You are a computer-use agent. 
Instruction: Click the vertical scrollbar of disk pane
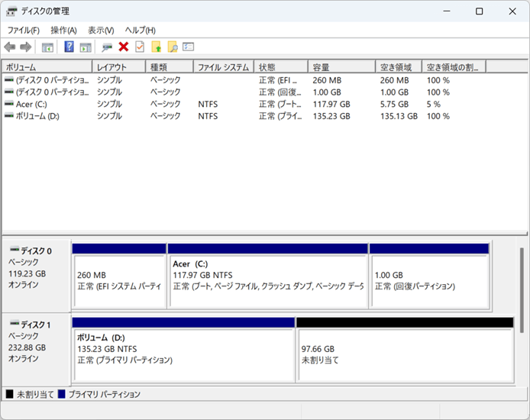tap(523, 290)
